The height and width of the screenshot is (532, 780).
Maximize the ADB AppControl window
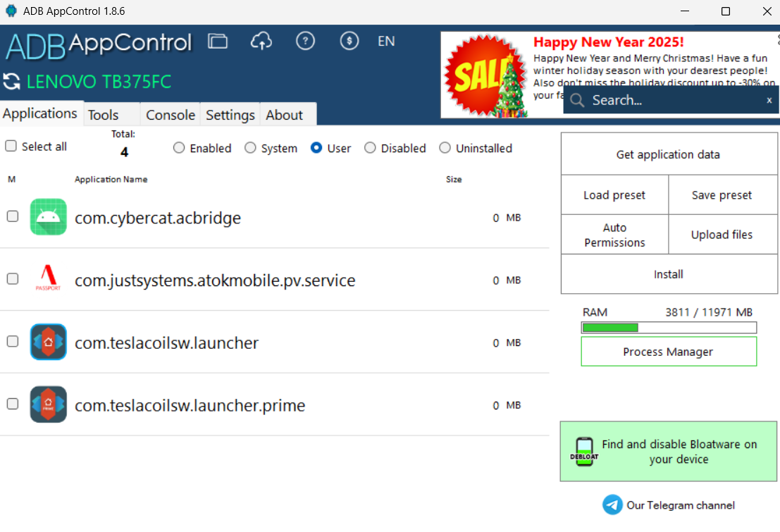(726, 11)
